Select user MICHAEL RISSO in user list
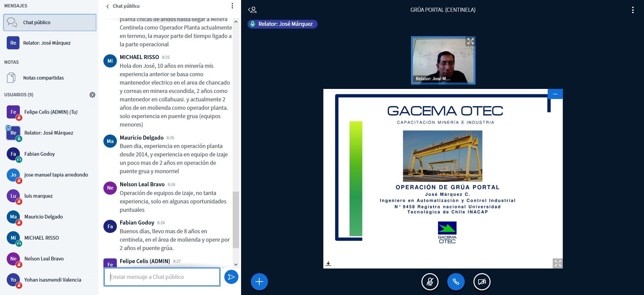The image size is (644, 295). (50, 238)
